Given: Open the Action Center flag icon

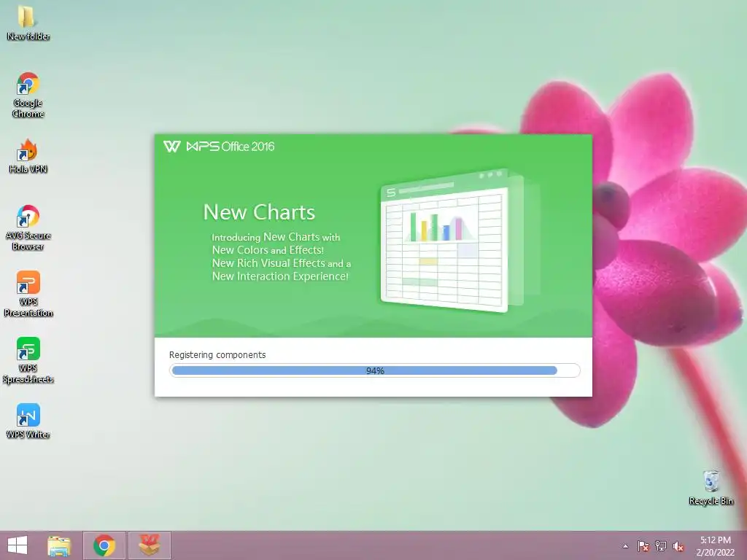Looking at the screenshot, I should pos(643,546).
